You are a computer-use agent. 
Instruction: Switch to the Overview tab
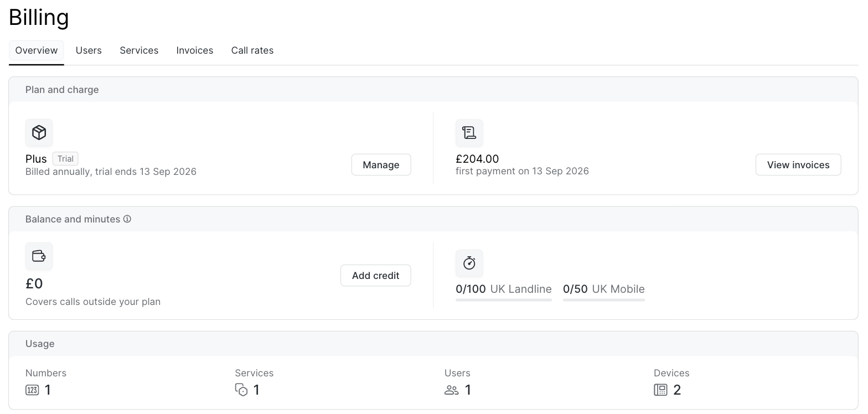(x=37, y=50)
